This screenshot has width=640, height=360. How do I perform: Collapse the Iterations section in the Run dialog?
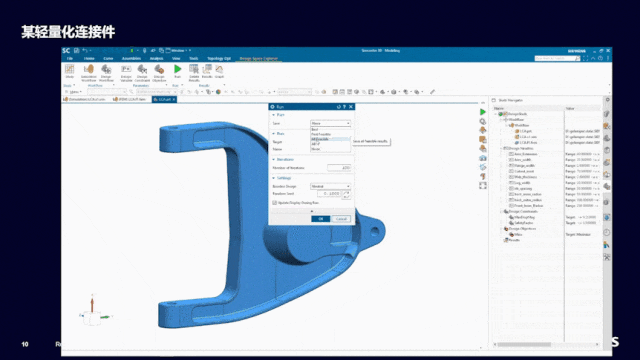point(274,159)
